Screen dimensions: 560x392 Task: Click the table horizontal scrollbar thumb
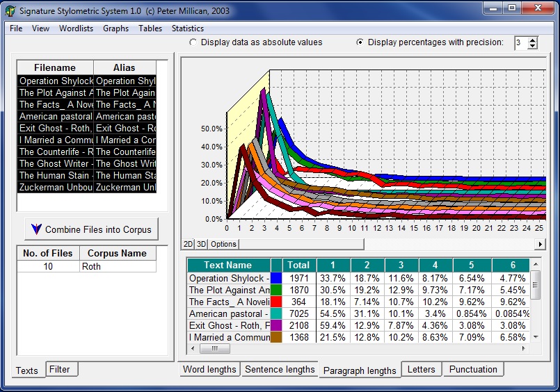coord(215,348)
